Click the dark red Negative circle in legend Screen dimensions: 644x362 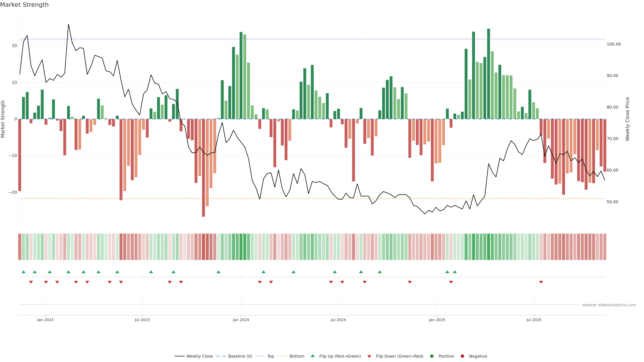pos(462,356)
